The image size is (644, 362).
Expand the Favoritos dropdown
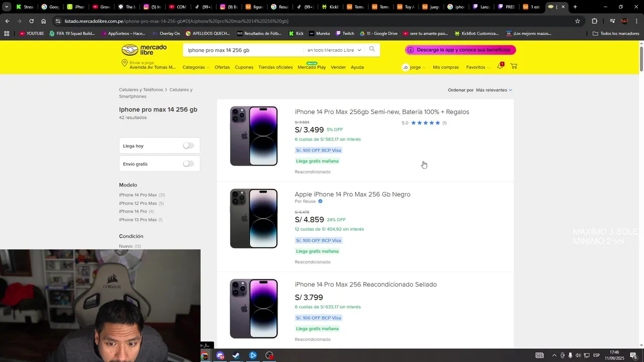coord(478,67)
